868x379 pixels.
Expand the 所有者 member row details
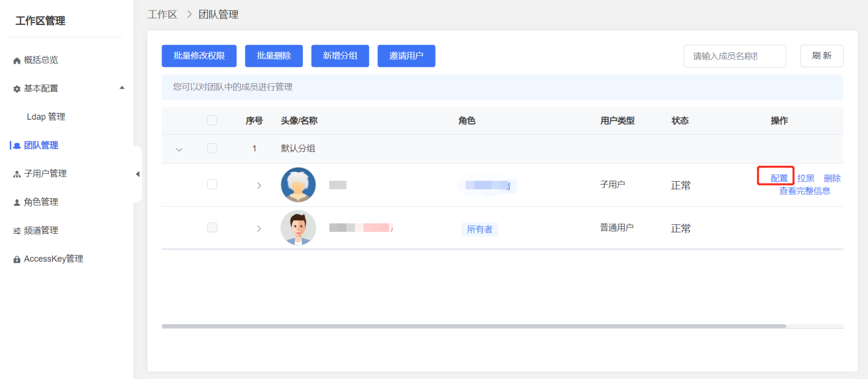click(x=259, y=228)
